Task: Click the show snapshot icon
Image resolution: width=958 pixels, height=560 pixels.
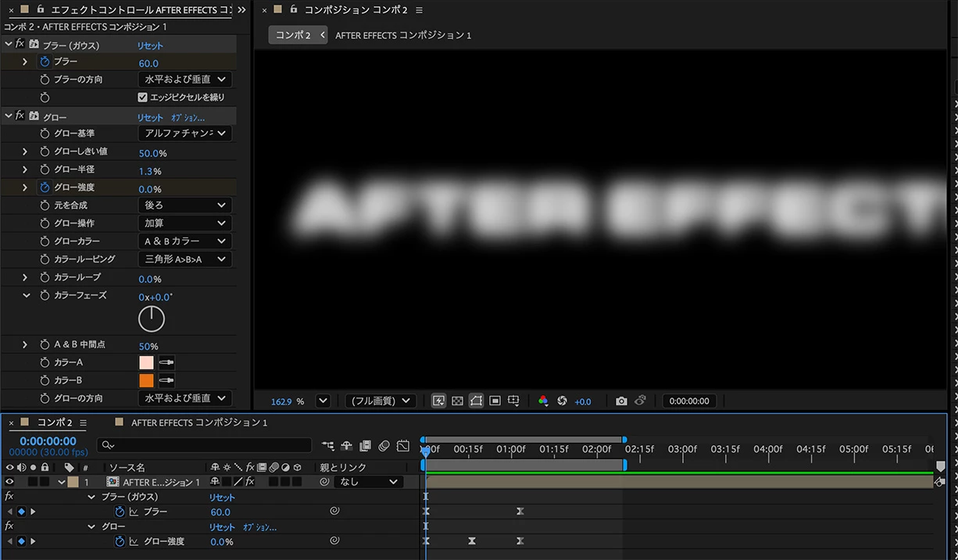Action: [640, 401]
